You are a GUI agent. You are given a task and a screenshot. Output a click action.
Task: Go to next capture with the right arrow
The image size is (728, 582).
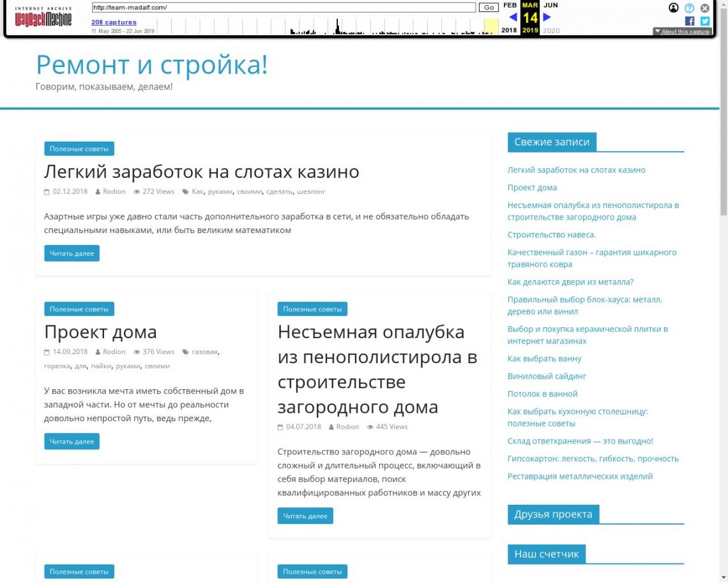[x=547, y=17]
